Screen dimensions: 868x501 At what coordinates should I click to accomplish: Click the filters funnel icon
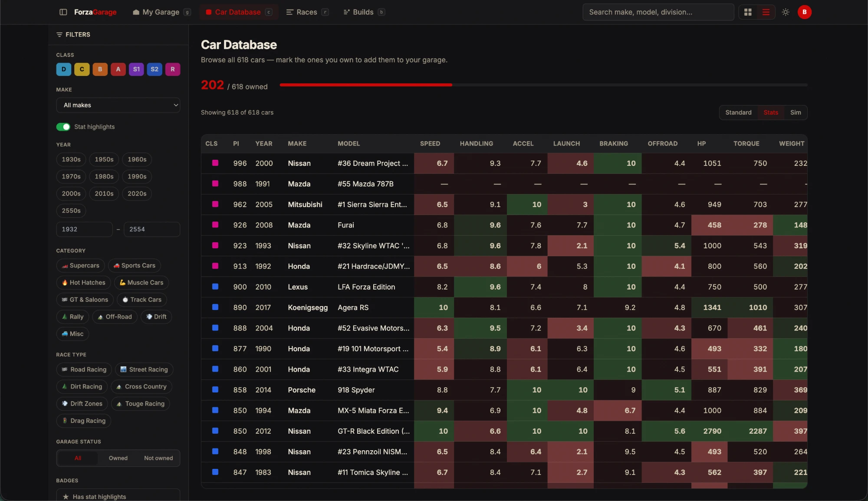(59, 35)
